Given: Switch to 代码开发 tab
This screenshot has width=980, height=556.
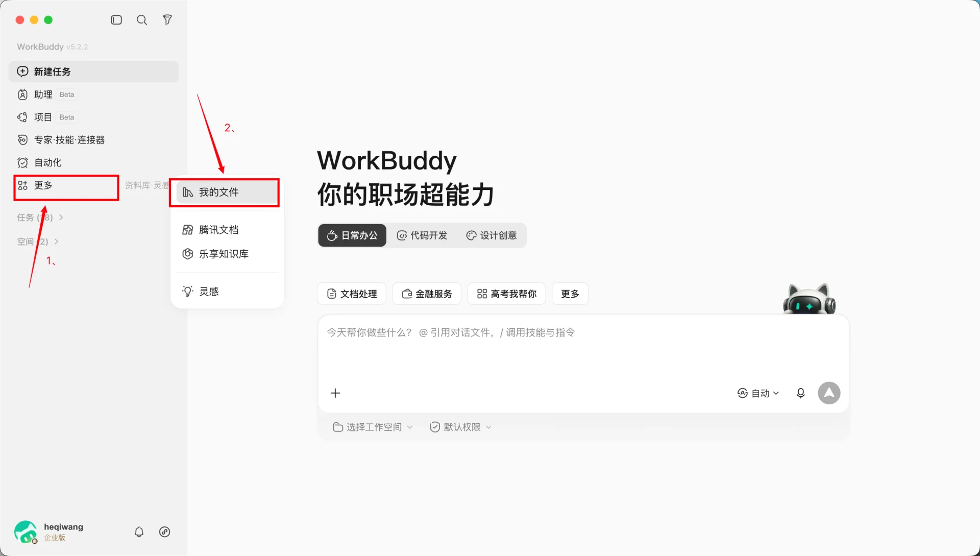Looking at the screenshot, I should [x=422, y=235].
